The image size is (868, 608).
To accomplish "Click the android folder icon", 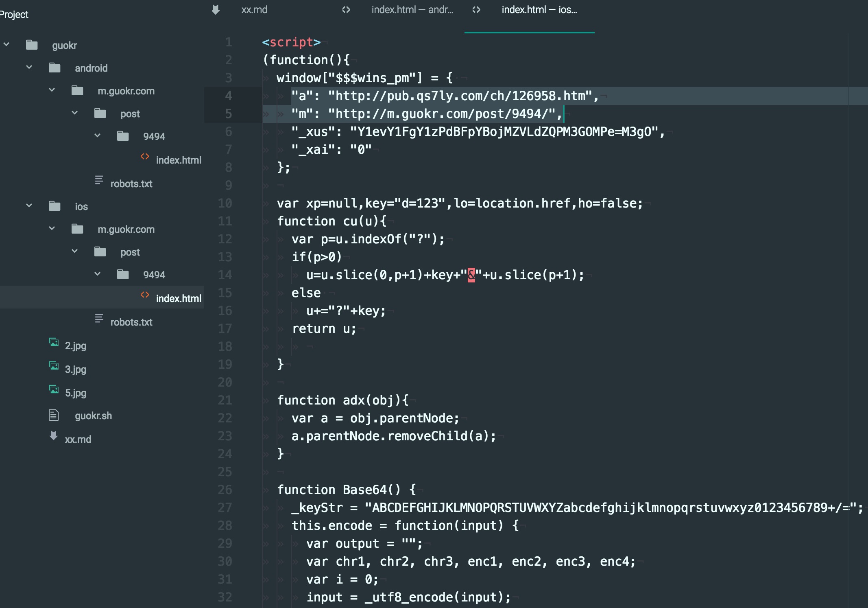I will tap(55, 68).
